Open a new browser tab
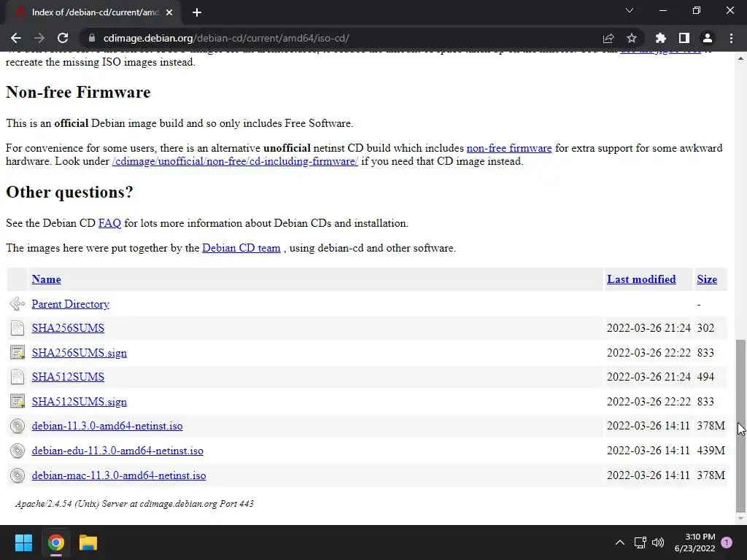 (197, 12)
